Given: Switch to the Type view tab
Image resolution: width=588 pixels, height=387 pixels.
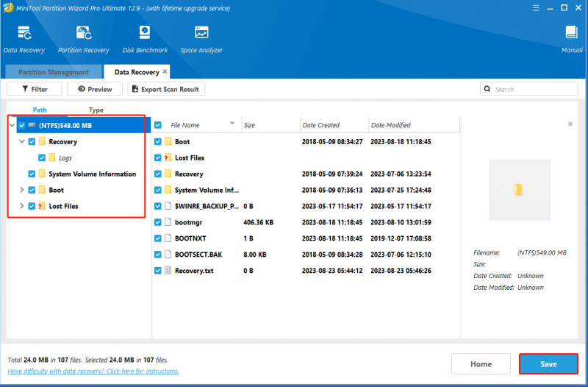Looking at the screenshot, I should [96, 110].
